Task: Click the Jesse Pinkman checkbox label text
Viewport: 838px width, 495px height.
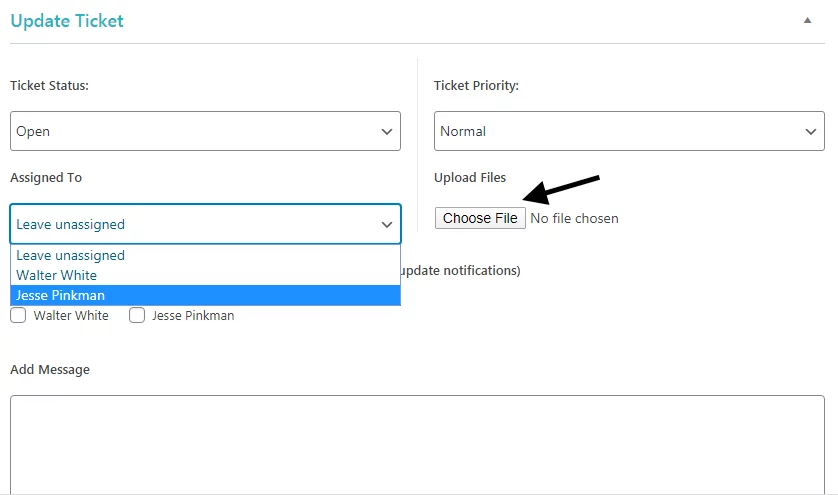Action: coord(192,315)
